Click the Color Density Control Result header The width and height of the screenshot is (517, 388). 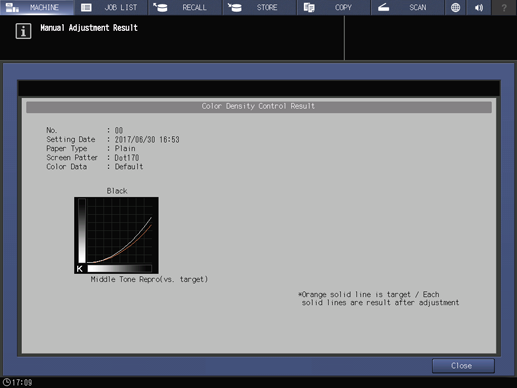pos(259,106)
